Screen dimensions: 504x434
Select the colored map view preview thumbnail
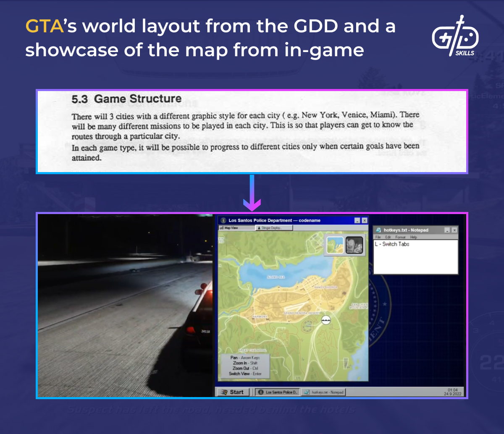(335, 244)
